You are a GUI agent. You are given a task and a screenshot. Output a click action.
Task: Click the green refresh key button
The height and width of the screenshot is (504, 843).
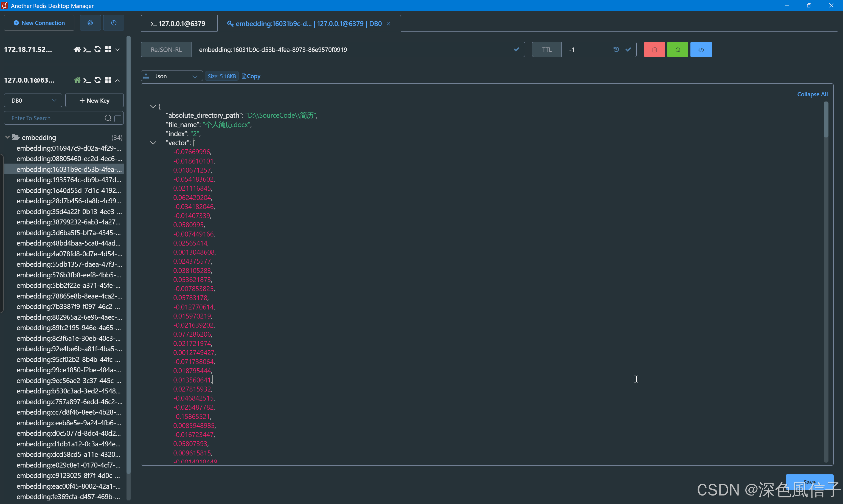[x=677, y=50]
